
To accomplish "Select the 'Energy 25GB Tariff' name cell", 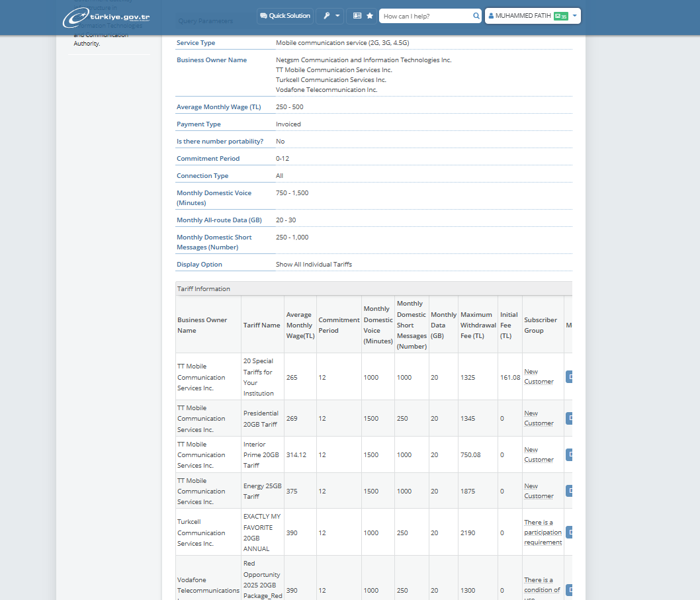I will [x=263, y=491].
